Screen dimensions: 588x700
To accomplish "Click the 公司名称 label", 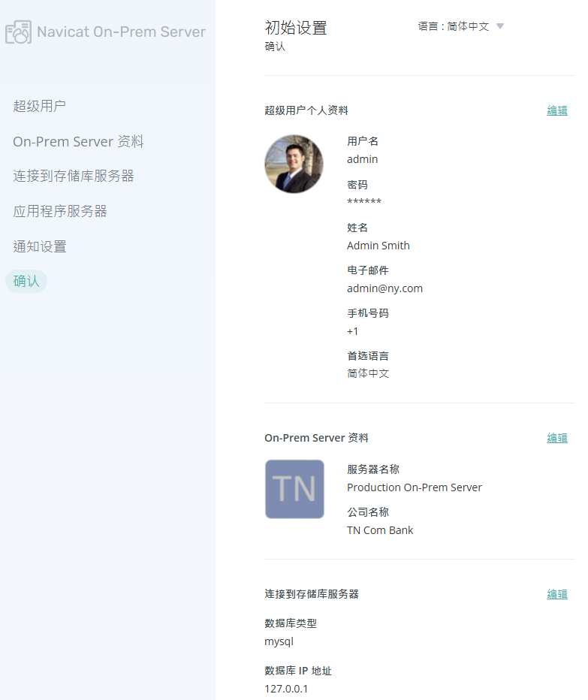I will (368, 512).
